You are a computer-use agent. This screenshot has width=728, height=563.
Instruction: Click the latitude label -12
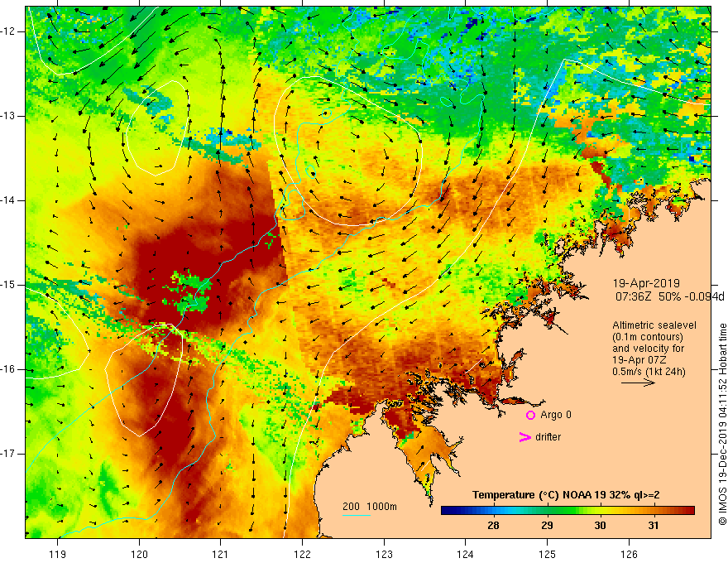point(8,31)
